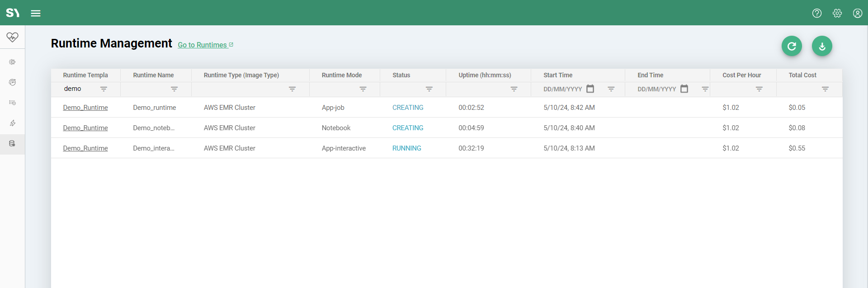Open the Runtime Mode column filter

click(363, 89)
